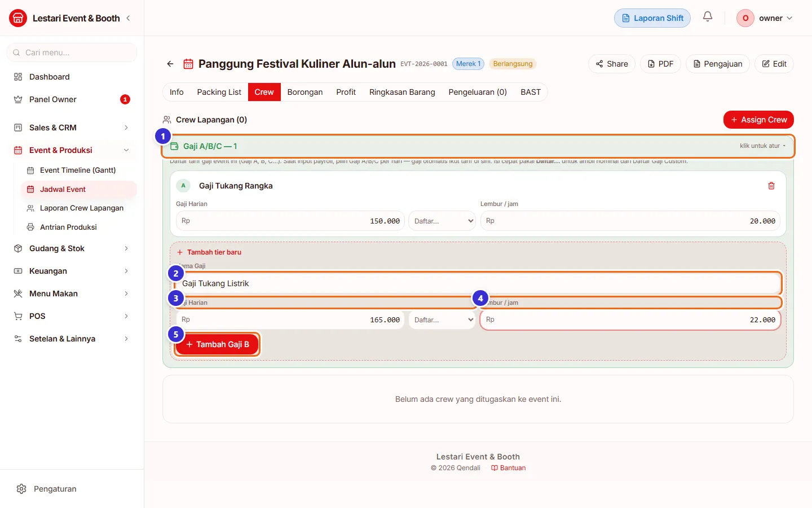Collapse the Gaji A/B/C section header
The height and width of the screenshot is (508, 812).
(478, 146)
